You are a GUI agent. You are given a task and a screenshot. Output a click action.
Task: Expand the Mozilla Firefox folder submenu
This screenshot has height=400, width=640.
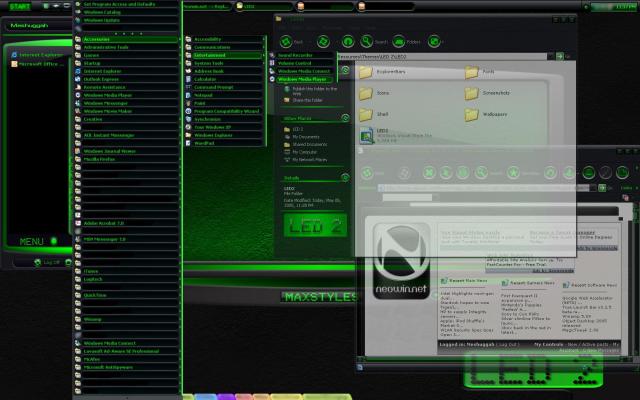tap(127, 159)
